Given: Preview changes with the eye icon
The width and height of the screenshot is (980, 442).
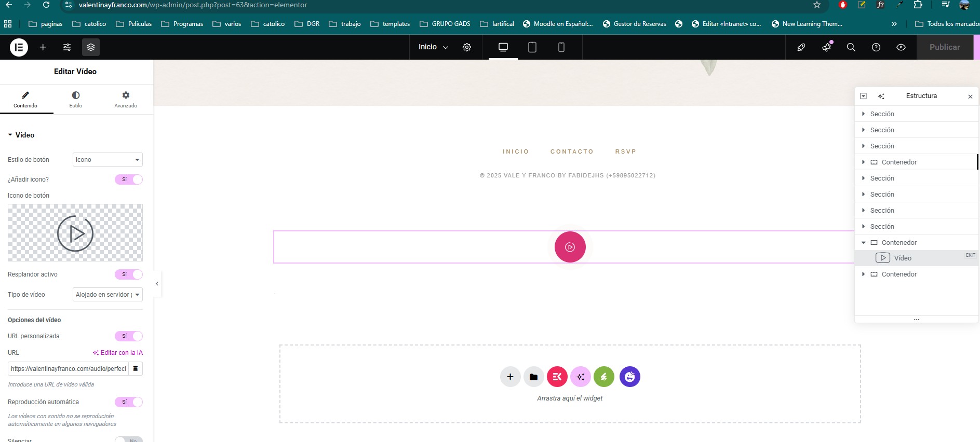Looking at the screenshot, I should click(x=901, y=47).
